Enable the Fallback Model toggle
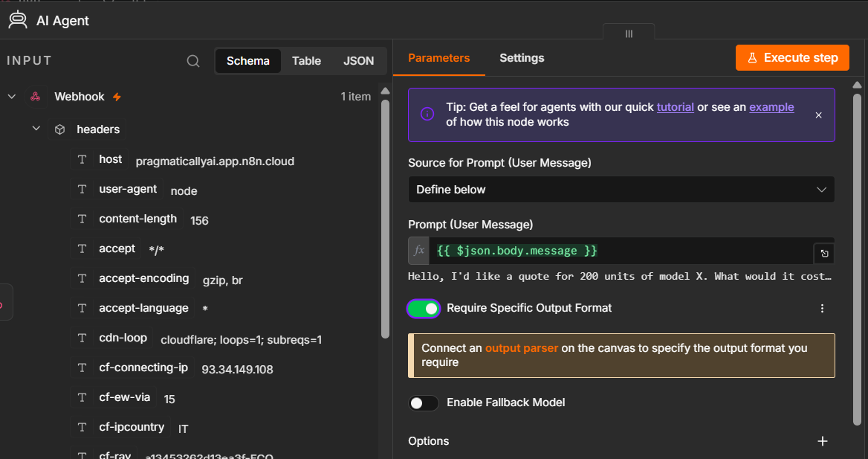 424,403
